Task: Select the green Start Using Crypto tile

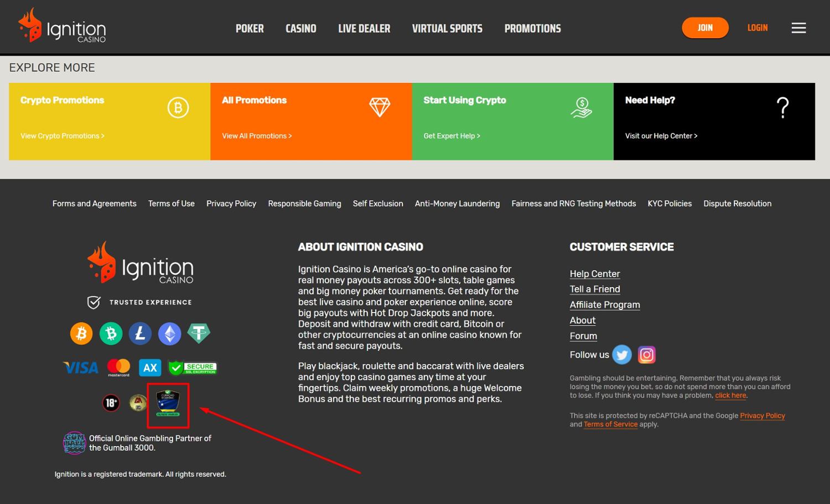Action: 512,121
